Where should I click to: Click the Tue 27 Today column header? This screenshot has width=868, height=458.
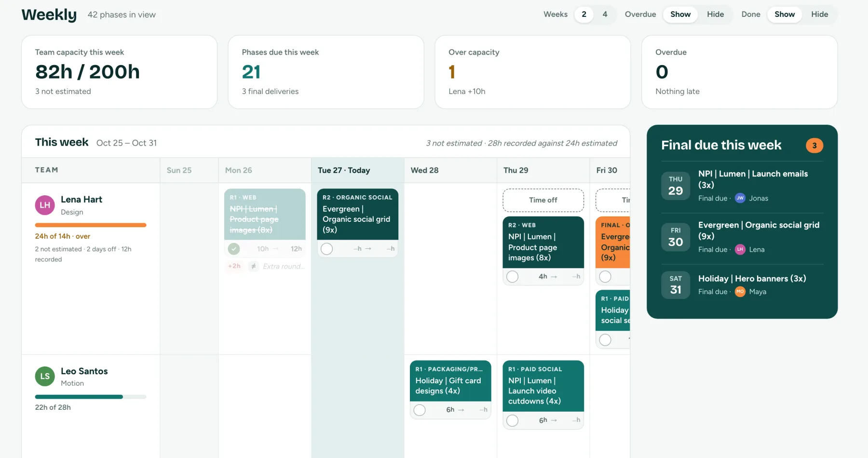[357, 170]
